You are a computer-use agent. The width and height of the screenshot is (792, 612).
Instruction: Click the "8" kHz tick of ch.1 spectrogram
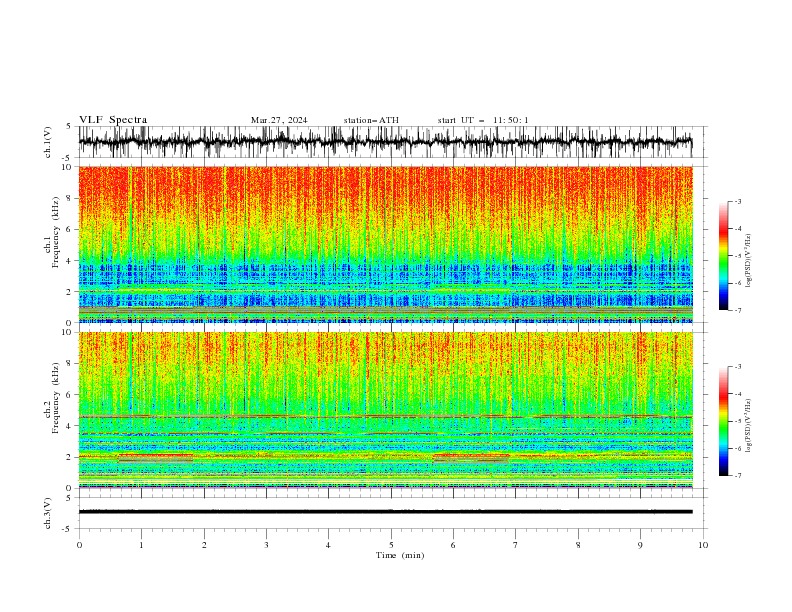click(69, 198)
